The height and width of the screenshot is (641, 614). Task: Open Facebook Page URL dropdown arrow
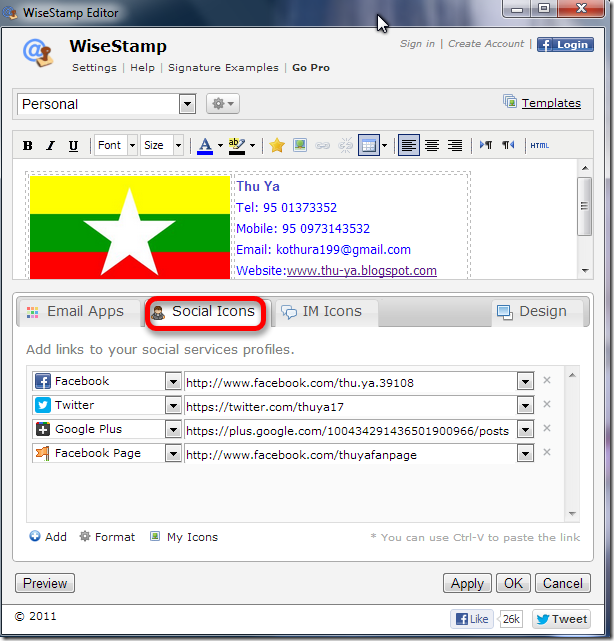(525, 454)
